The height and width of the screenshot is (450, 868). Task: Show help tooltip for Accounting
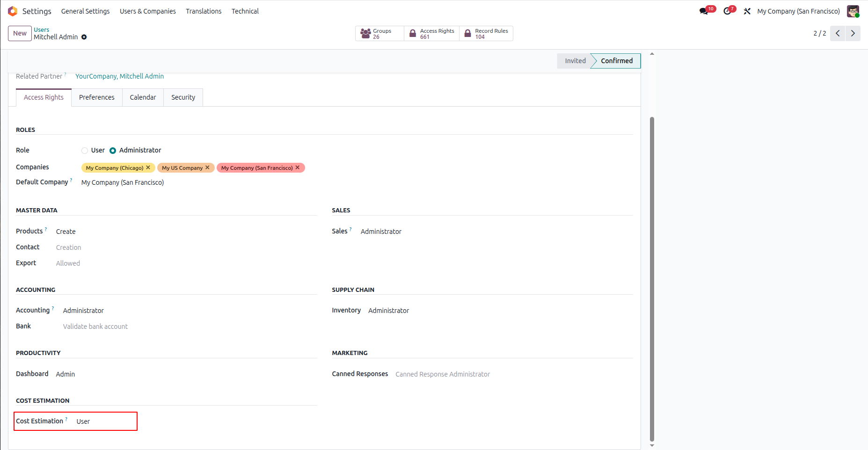click(53, 308)
